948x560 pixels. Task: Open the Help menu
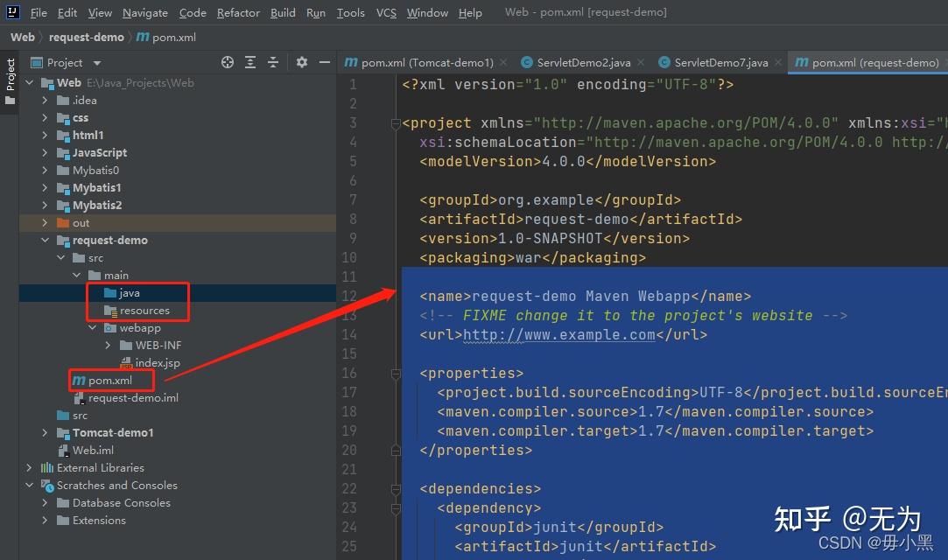[470, 12]
